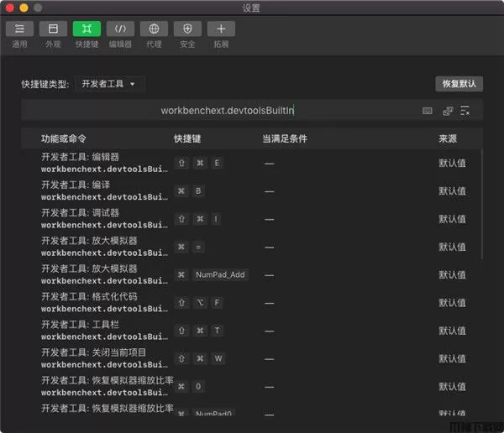Select the 开发者工具: 格式化代码 row
Image resolution: width=504 pixels, height=433 pixels.
252,302
